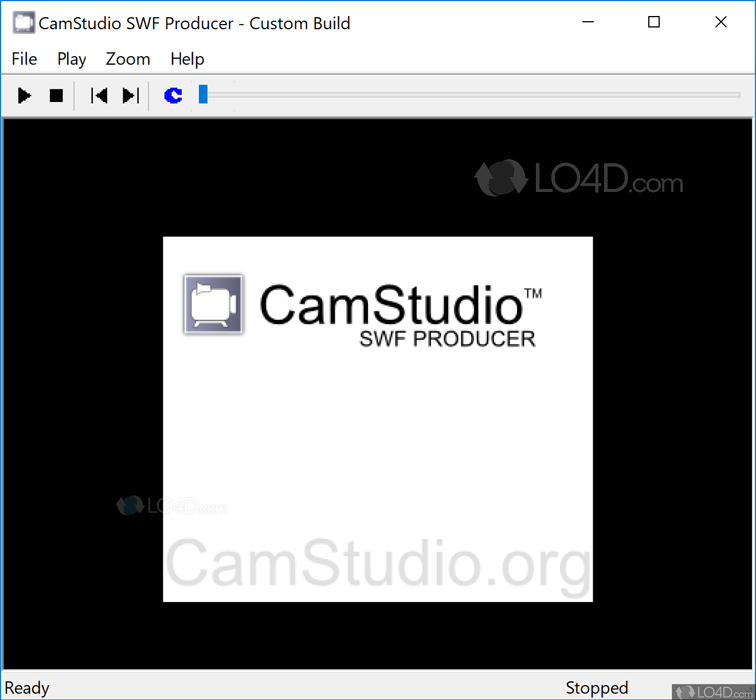Click the Ready text in the status bar
Viewport: 756px width, 700px height.
(x=27, y=688)
